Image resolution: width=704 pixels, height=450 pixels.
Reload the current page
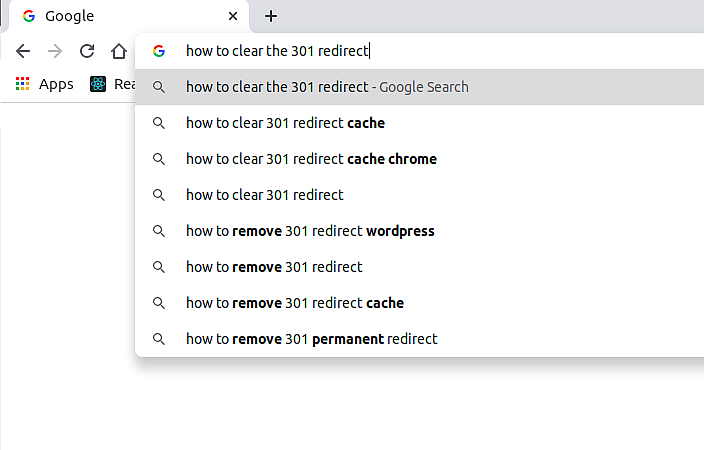click(87, 51)
